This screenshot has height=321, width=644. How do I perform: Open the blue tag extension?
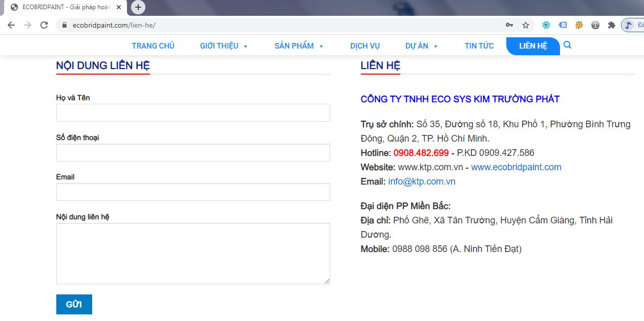563,25
